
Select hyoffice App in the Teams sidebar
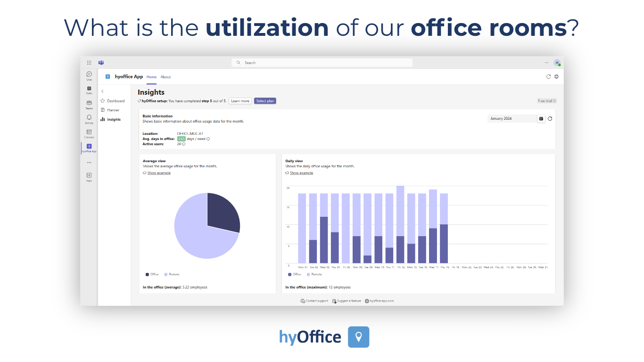click(x=89, y=148)
